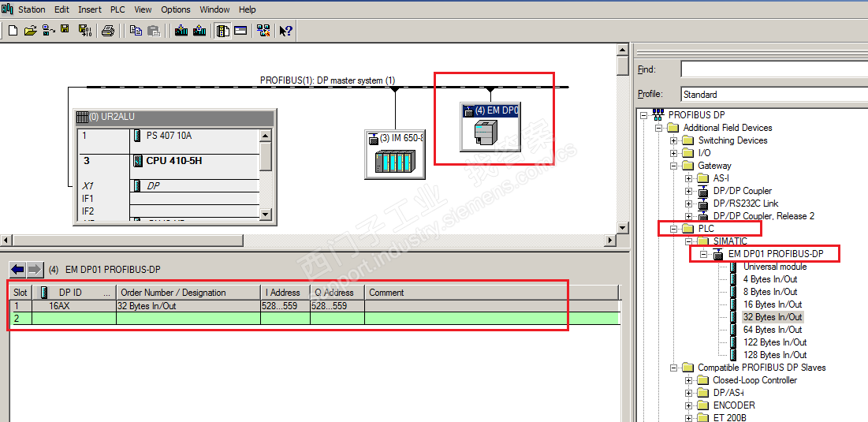Click the Comment column header
868x422 pixels.
pyautogui.click(x=492, y=293)
